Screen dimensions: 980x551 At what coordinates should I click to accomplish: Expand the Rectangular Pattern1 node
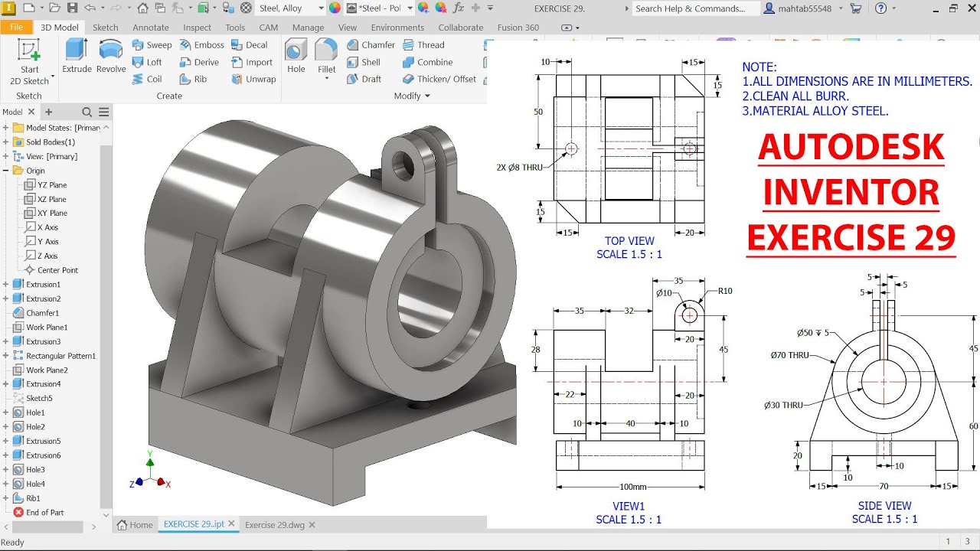pyautogui.click(x=5, y=356)
